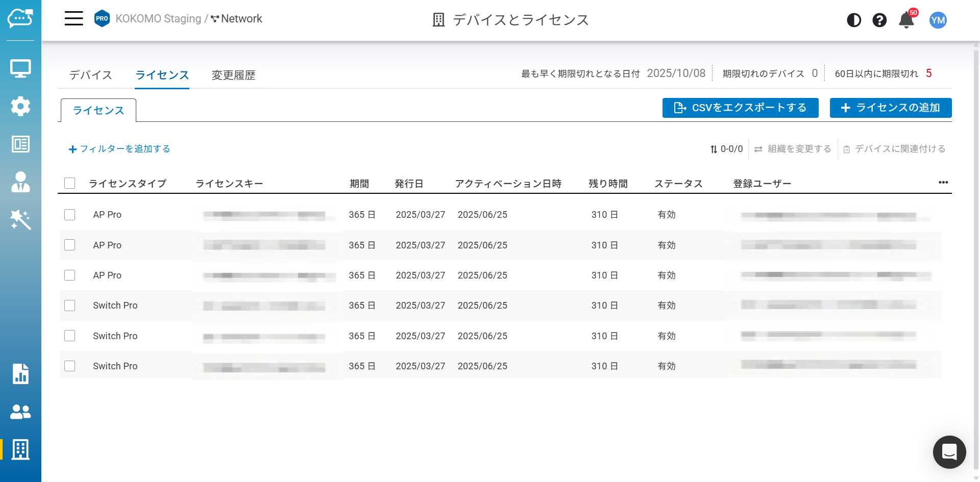
Task: Expand the フィルターを追加する filter option
Action: point(119,149)
